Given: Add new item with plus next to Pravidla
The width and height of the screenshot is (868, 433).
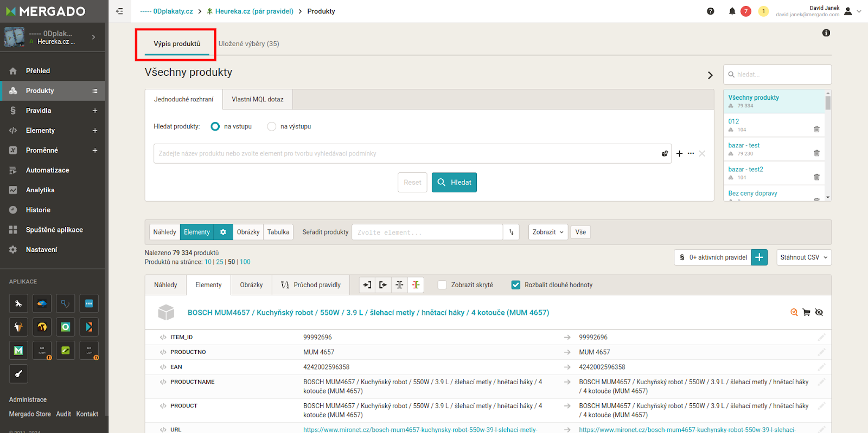Looking at the screenshot, I should coord(95,111).
